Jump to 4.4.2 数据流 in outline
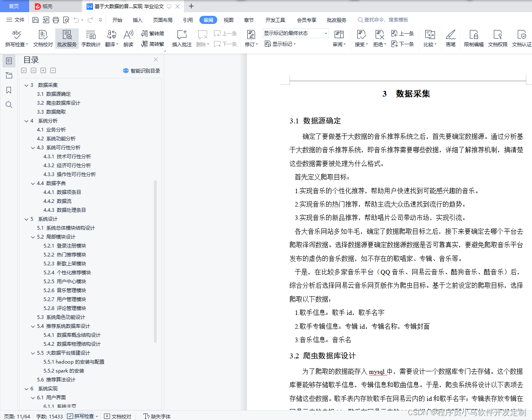Viewport: 532px width, 420px height. 57,201
